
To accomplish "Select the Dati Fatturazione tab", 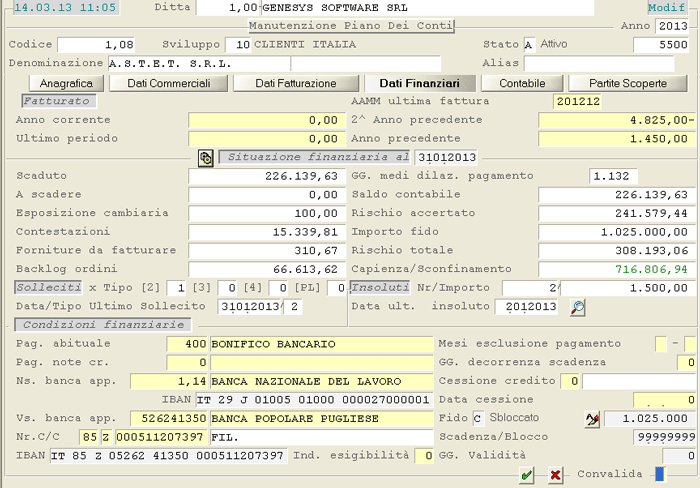I will point(295,83).
